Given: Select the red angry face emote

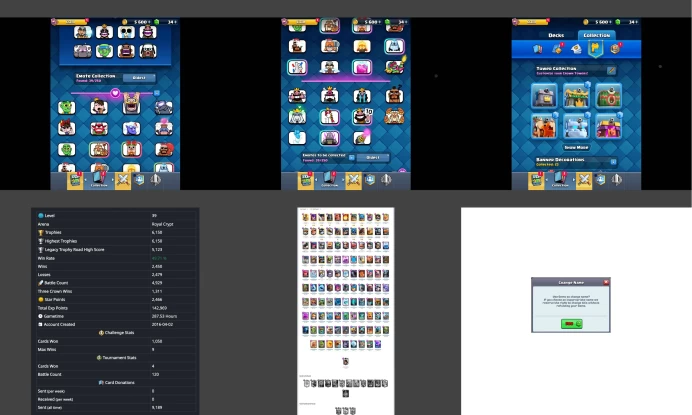Looking at the screenshot, I should tap(99, 128).
